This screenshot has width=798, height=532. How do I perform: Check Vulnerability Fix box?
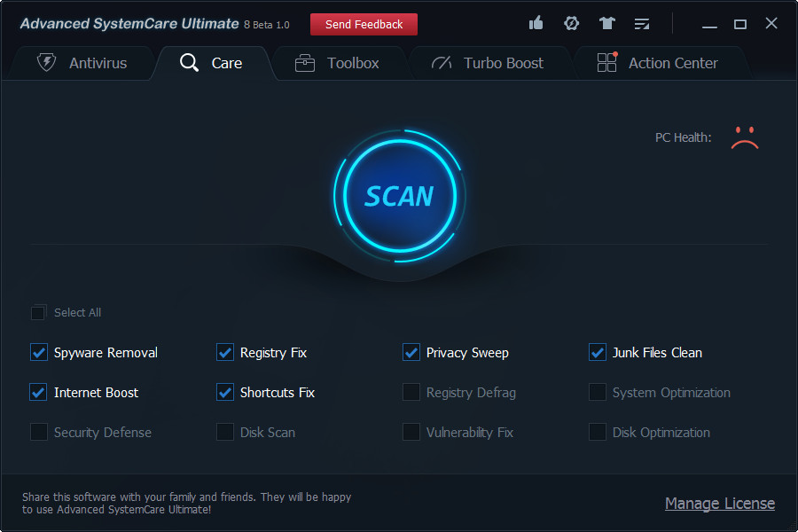click(x=411, y=432)
